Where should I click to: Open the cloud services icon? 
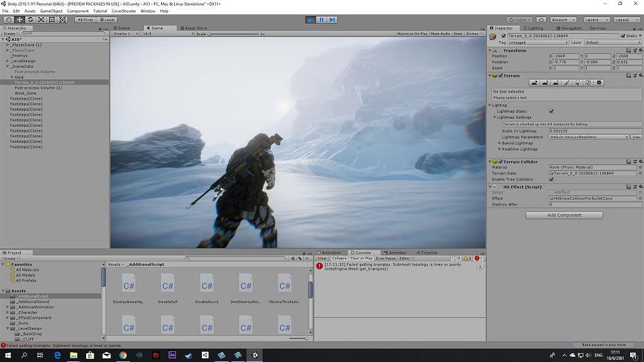point(541,19)
